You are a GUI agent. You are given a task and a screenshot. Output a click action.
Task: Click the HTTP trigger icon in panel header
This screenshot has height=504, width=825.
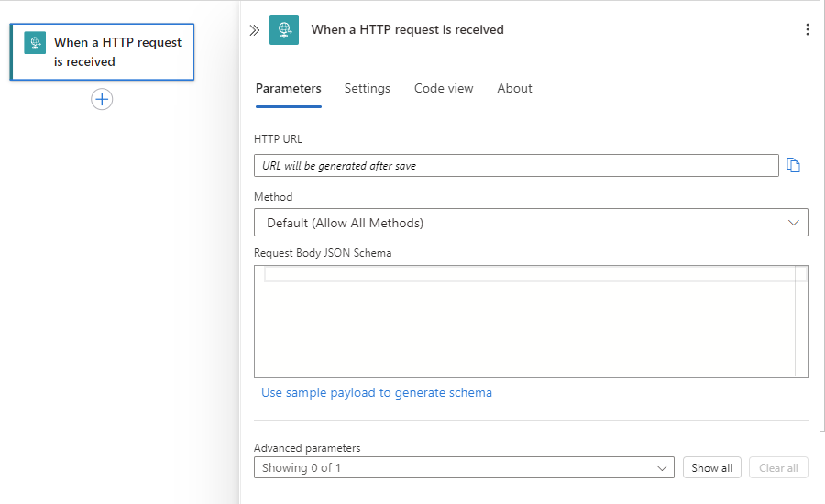pos(284,30)
